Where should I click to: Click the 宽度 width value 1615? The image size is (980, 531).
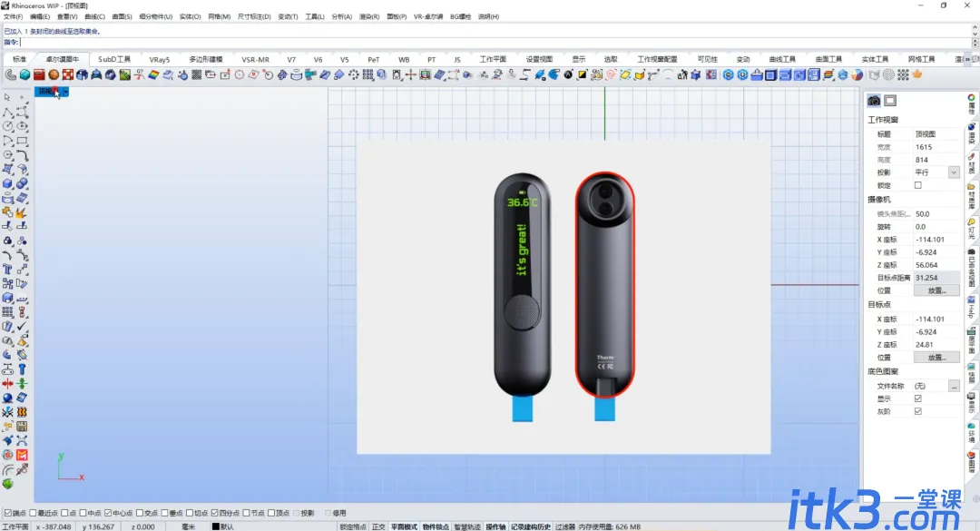(924, 147)
